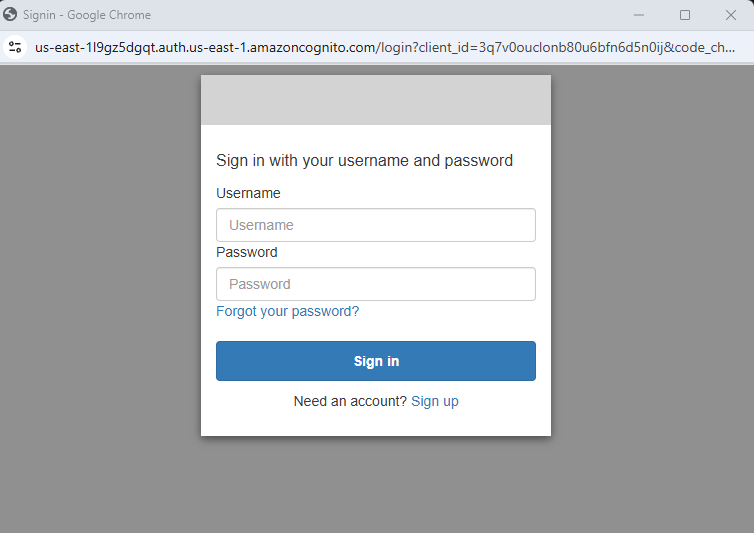Viewport: 754px width, 533px height.
Task: Click the Password label above the field
Action: pyautogui.click(x=247, y=253)
